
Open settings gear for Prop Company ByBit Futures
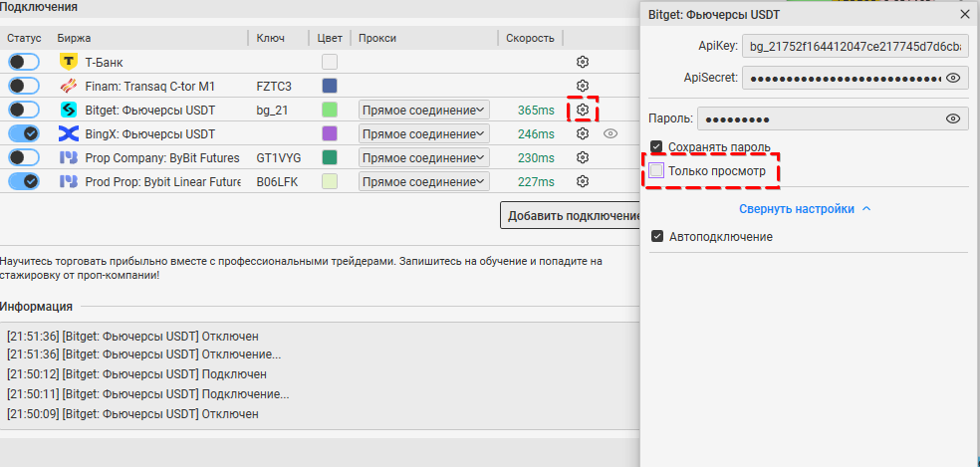tap(583, 157)
